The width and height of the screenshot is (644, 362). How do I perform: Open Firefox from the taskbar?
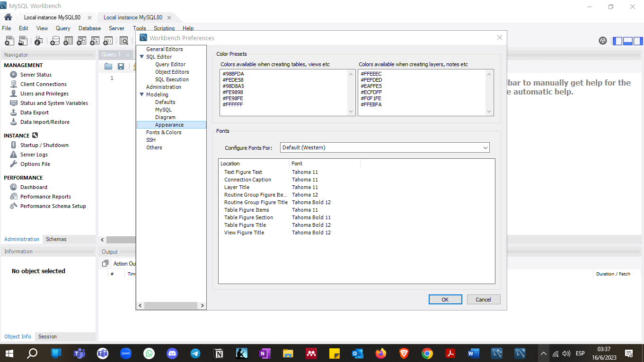(x=381, y=353)
